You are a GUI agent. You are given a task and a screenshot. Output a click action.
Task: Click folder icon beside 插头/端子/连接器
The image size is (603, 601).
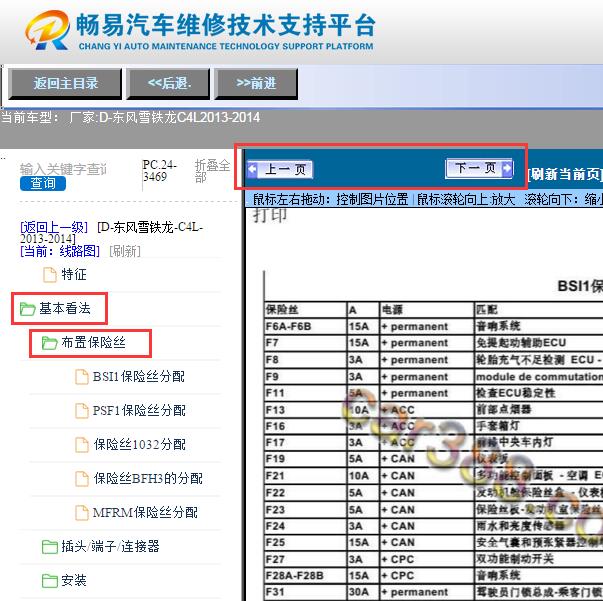[x=50, y=547]
